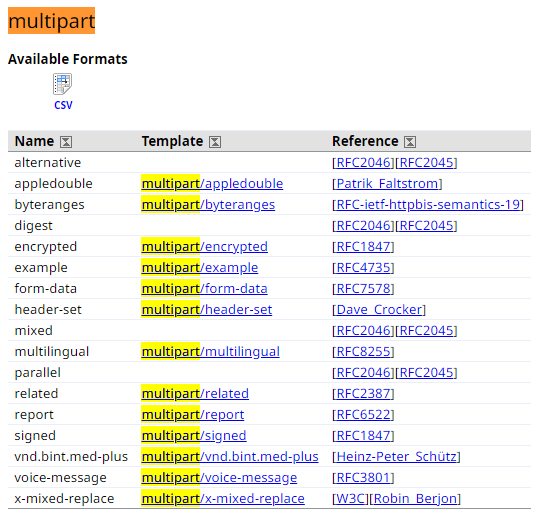537x517 pixels.
Task: Follow the Dave_Crocker reference link
Action: [379, 310]
